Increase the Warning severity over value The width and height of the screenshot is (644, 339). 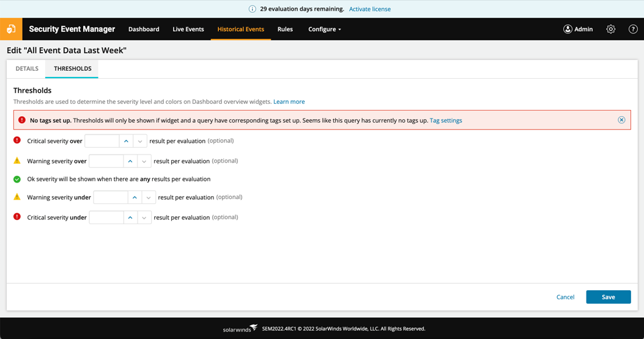tap(130, 161)
